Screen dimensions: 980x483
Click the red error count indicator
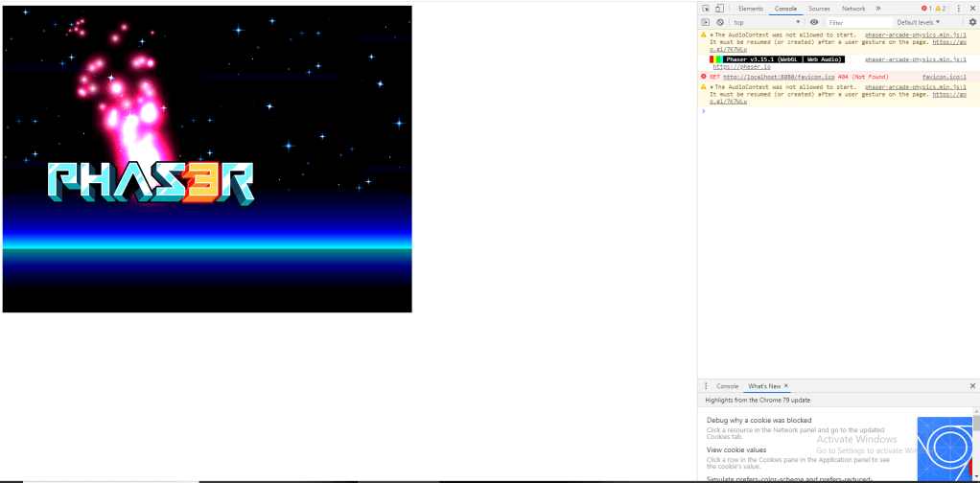[x=925, y=9]
